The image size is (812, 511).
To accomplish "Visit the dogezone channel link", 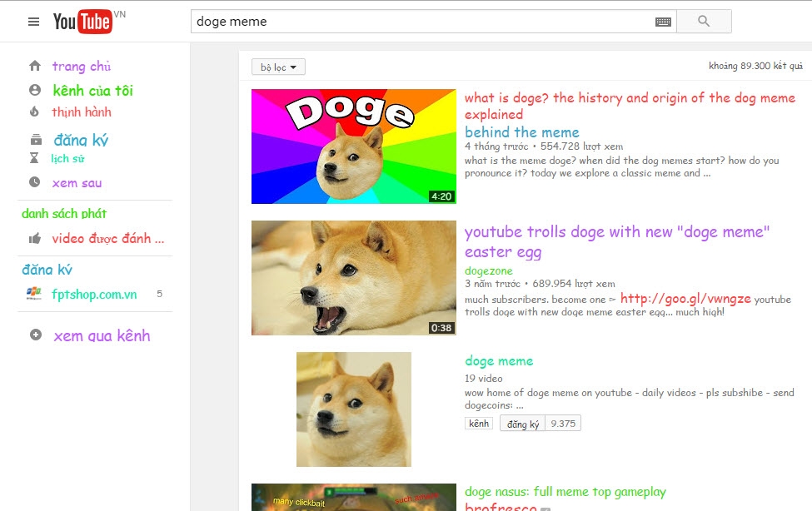I will tap(489, 270).
